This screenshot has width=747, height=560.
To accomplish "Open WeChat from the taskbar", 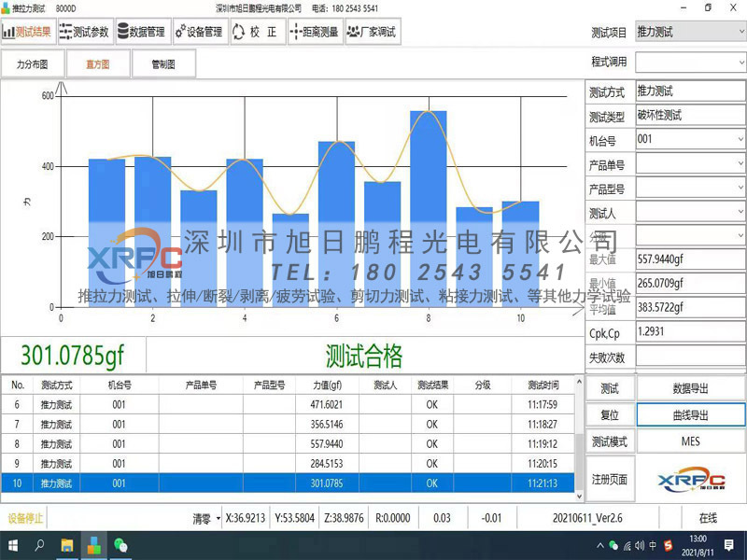I will pyautogui.click(x=121, y=545).
